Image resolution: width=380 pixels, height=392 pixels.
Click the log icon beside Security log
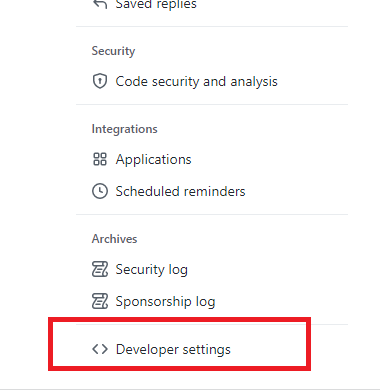click(100, 269)
